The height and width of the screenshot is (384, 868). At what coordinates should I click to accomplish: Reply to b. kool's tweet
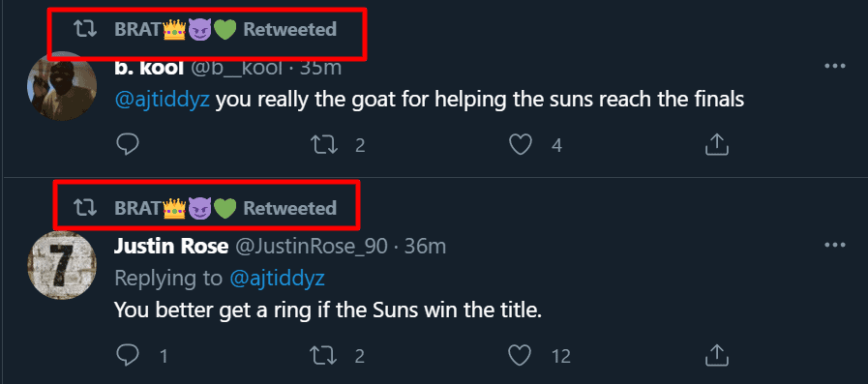(128, 145)
